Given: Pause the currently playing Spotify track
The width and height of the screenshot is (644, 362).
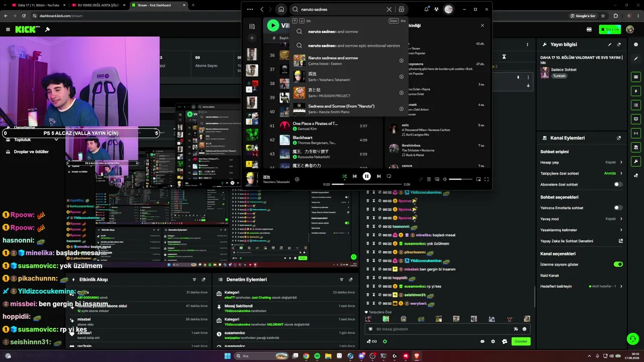Looking at the screenshot, I should click(367, 176).
